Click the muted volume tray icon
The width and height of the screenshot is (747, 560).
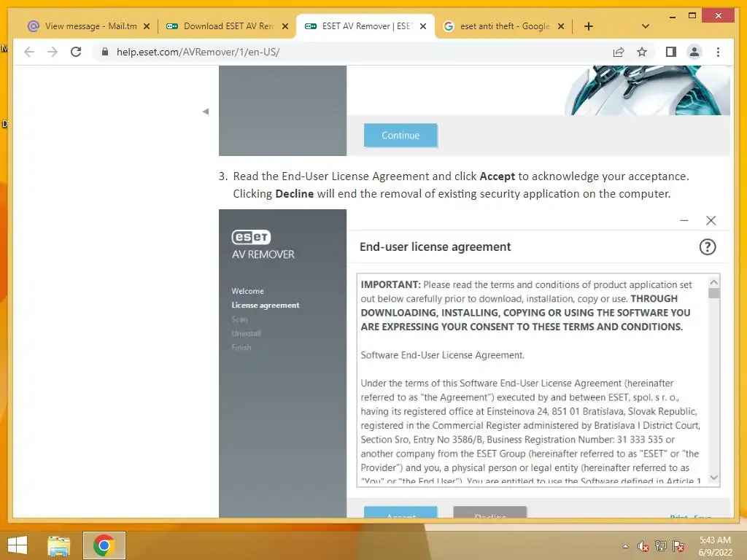[643, 546]
